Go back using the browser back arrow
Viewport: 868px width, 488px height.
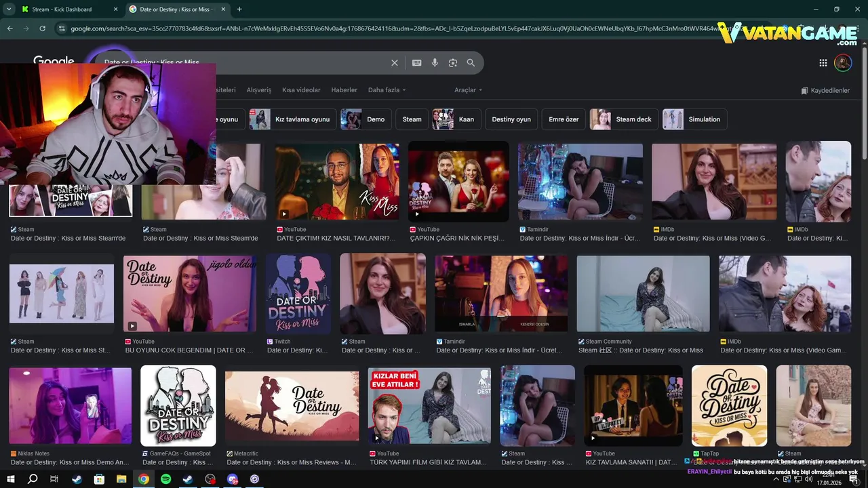coord(9,28)
